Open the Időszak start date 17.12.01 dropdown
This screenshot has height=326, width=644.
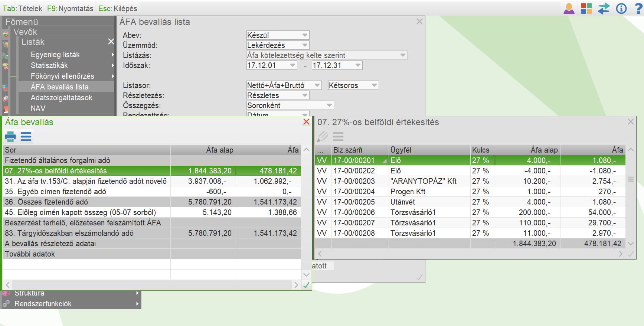(x=272, y=65)
